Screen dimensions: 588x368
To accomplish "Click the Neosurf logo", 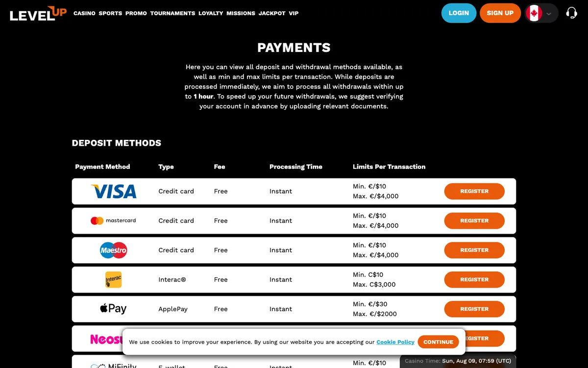I will (x=106, y=339).
